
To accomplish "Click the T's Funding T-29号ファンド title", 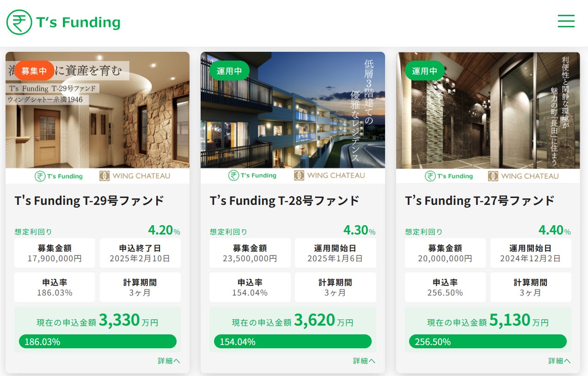I will (x=89, y=201).
